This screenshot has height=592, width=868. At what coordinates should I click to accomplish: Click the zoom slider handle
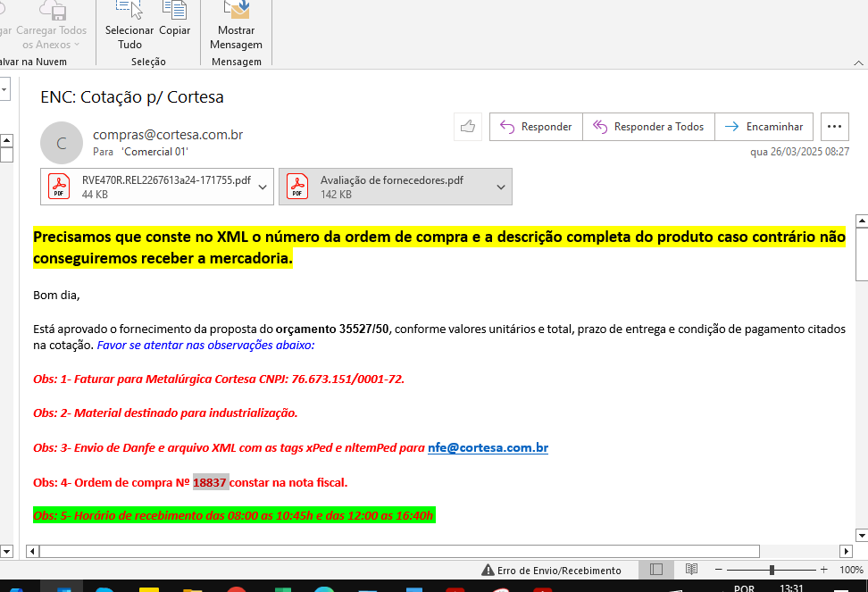point(772,570)
